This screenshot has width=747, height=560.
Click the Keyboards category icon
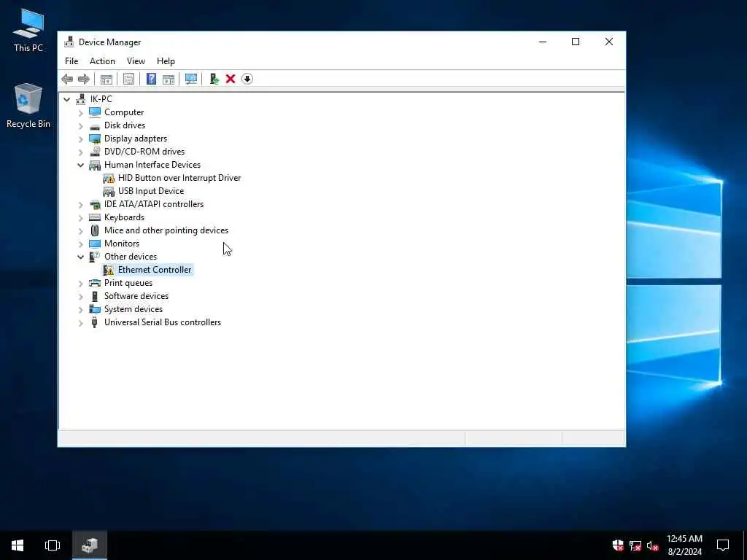[95, 217]
